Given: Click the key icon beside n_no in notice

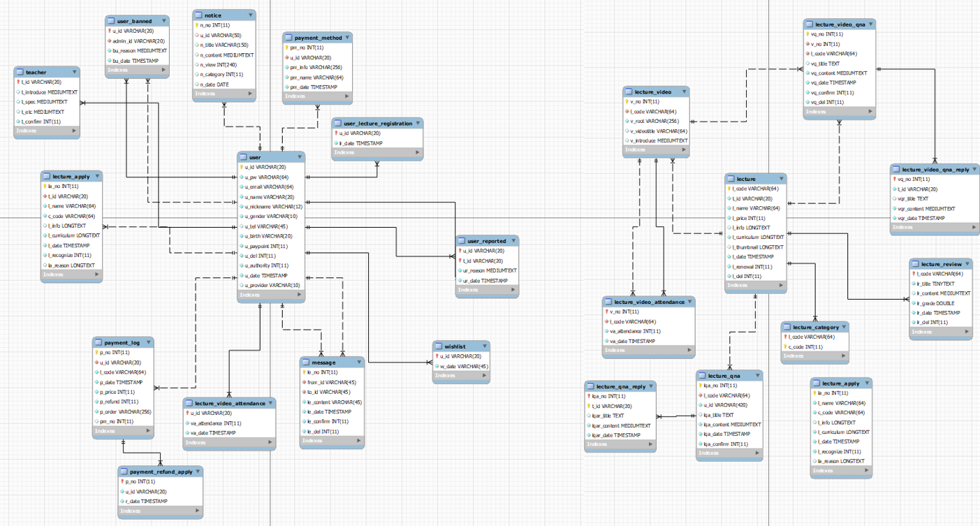Looking at the screenshot, I should click(196, 24).
